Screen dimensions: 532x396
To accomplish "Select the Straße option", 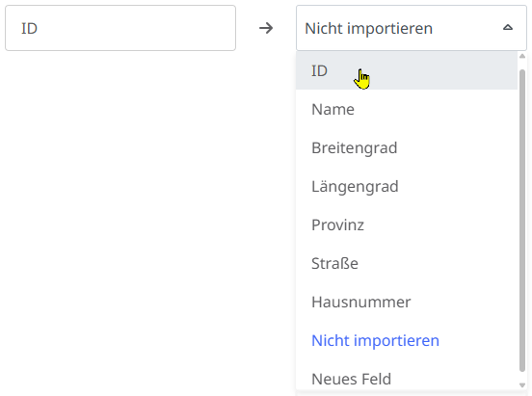I will click(x=407, y=263).
